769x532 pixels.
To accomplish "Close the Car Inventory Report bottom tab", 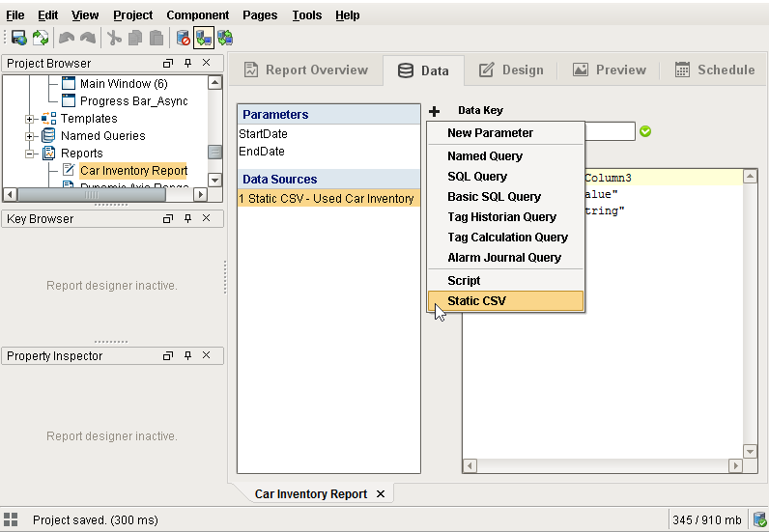I will click(x=381, y=493).
